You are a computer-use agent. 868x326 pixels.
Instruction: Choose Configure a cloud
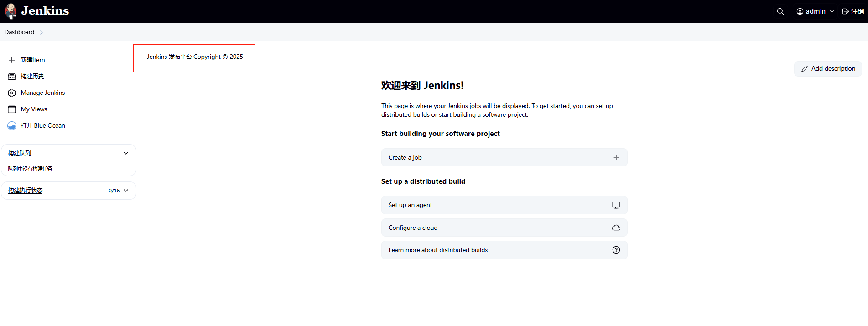pyautogui.click(x=504, y=228)
